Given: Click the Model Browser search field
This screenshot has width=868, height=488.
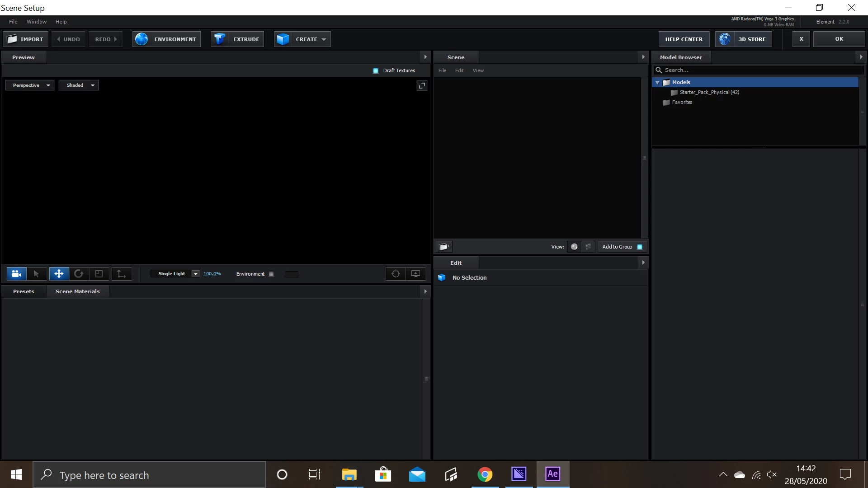Looking at the screenshot, I should [x=759, y=70].
